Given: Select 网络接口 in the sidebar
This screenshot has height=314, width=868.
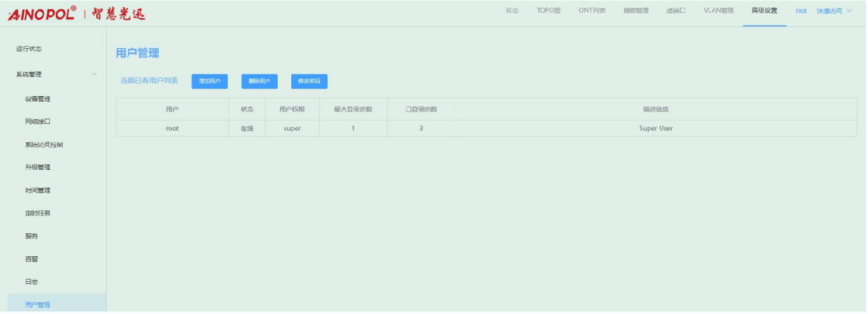Looking at the screenshot, I should click(x=38, y=122).
